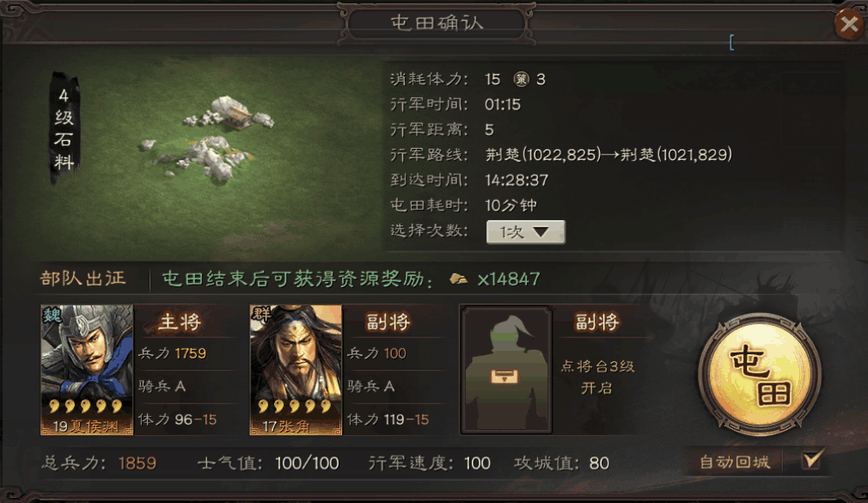Close the 屯田确认 dialog

click(848, 24)
